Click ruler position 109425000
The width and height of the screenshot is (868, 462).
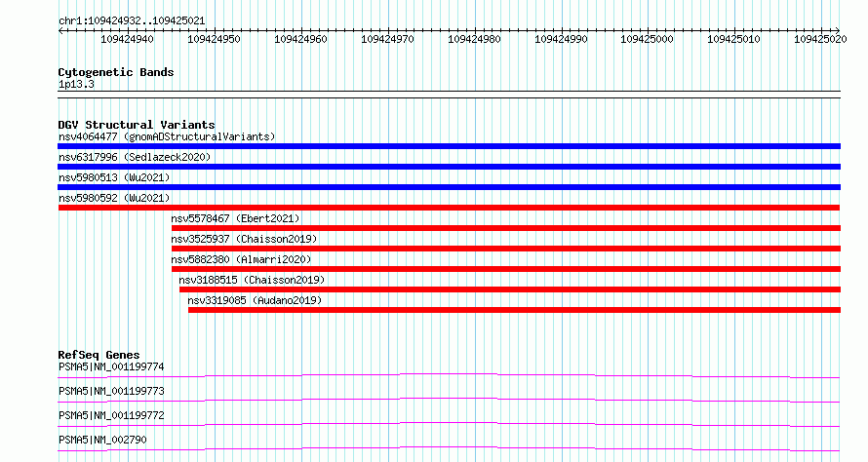[x=648, y=39]
